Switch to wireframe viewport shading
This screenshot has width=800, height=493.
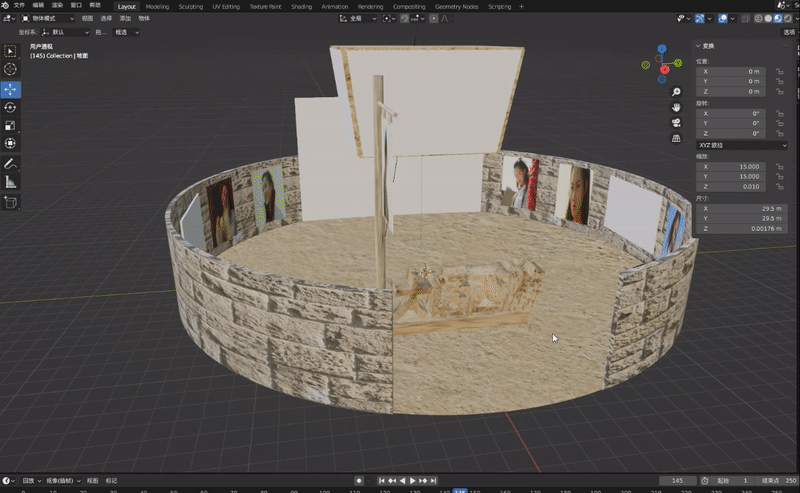click(759, 18)
